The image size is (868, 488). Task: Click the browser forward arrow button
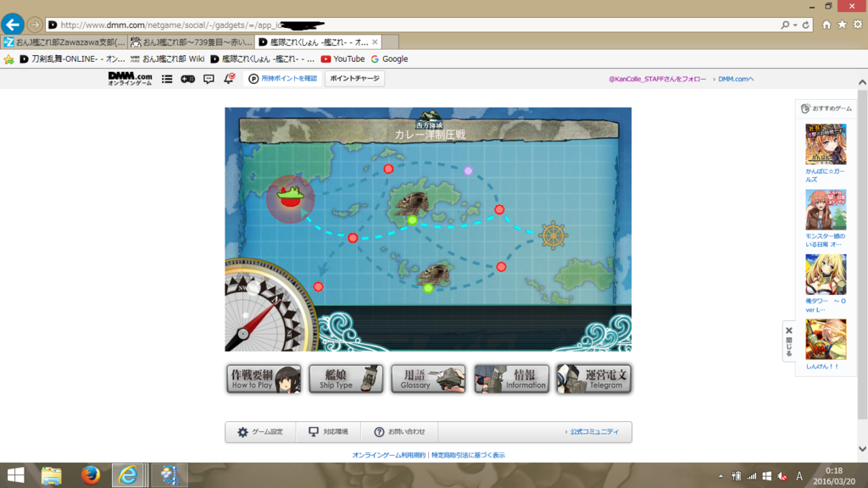tap(34, 25)
